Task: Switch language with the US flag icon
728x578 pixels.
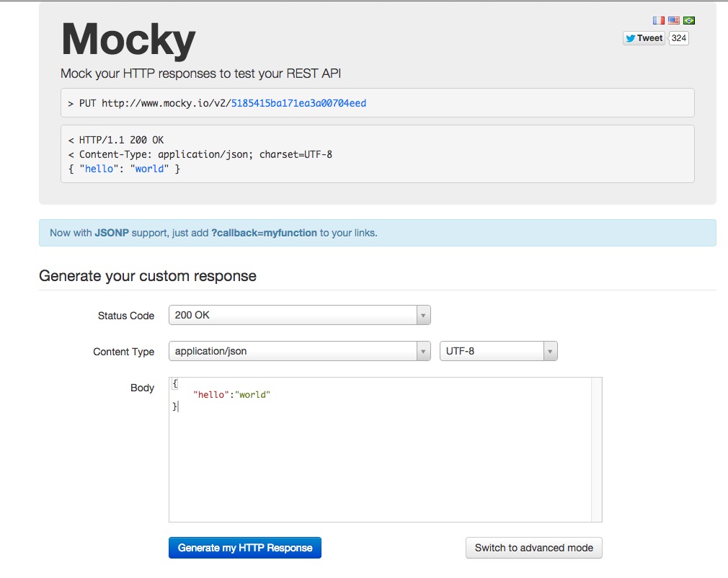Action: click(674, 20)
